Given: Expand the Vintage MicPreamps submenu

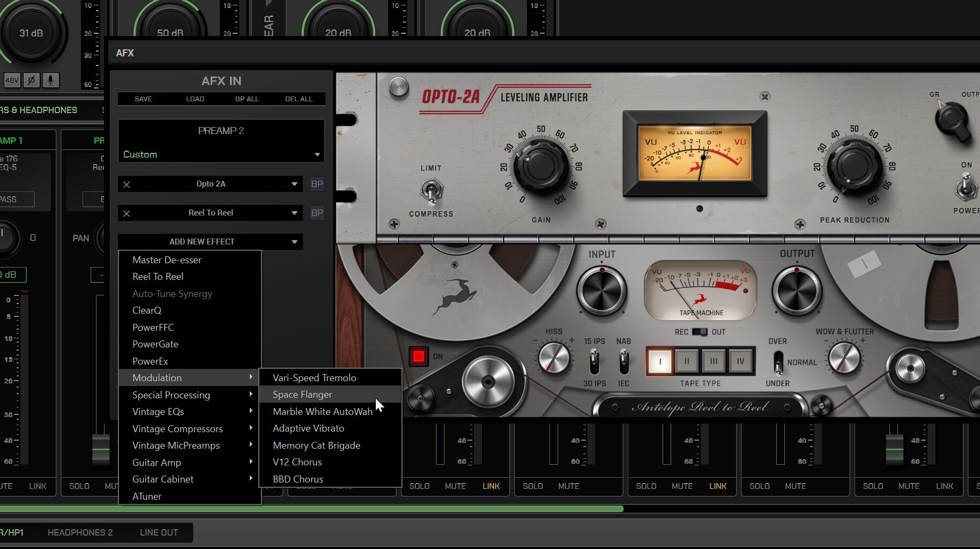Looking at the screenshot, I should click(x=190, y=446).
